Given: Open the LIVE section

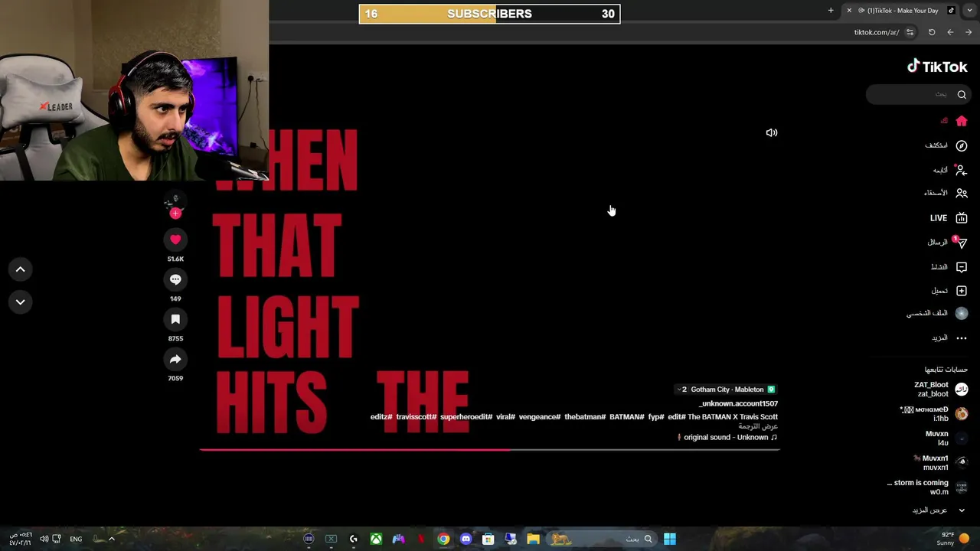Looking at the screenshot, I should (949, 218).
